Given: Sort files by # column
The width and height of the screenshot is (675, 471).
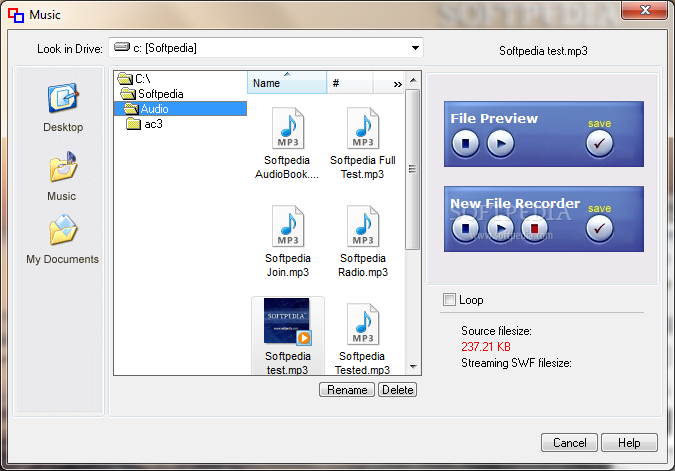Looking at the screenshot, I should 350,83.
